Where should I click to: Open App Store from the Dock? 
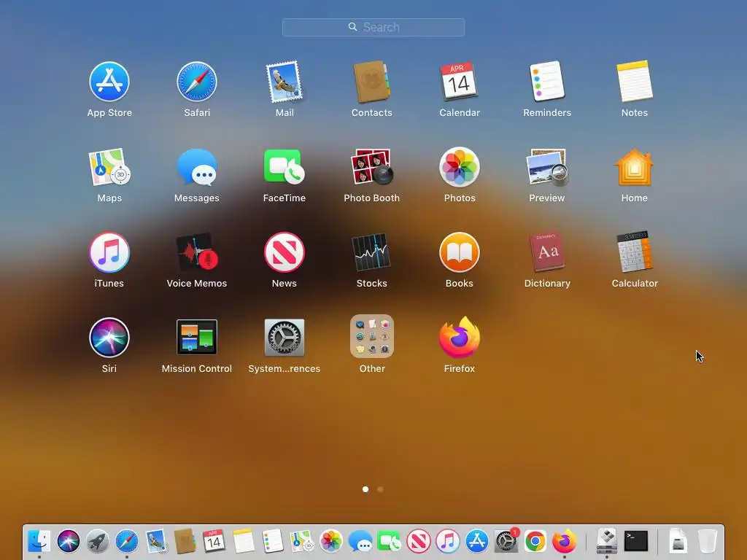pos(477,542)
